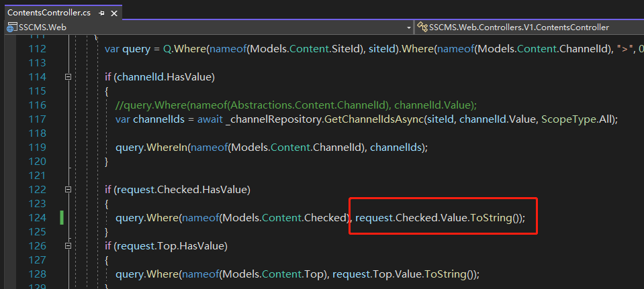644x289 pixels.
Task: Click request.Top.Value.ToString() on line 128
Action: 404,274
